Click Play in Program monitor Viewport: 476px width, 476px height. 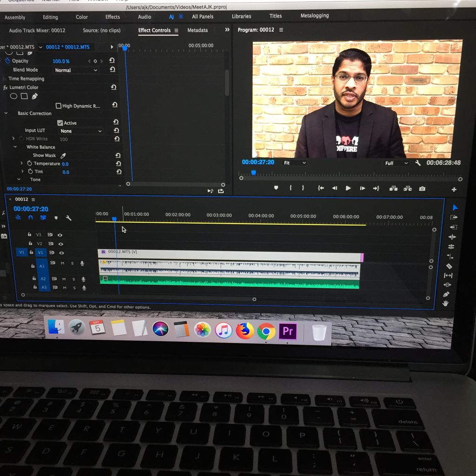point(348,188)
